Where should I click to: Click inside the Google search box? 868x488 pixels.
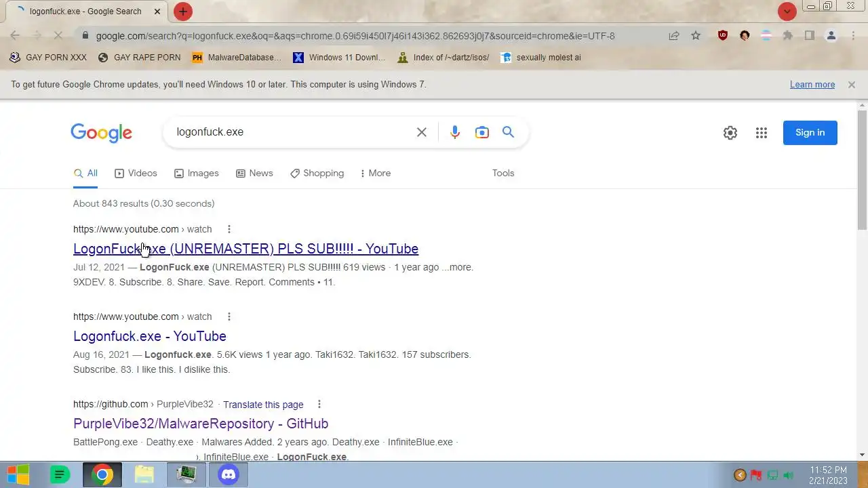click(x=292, y=132)
